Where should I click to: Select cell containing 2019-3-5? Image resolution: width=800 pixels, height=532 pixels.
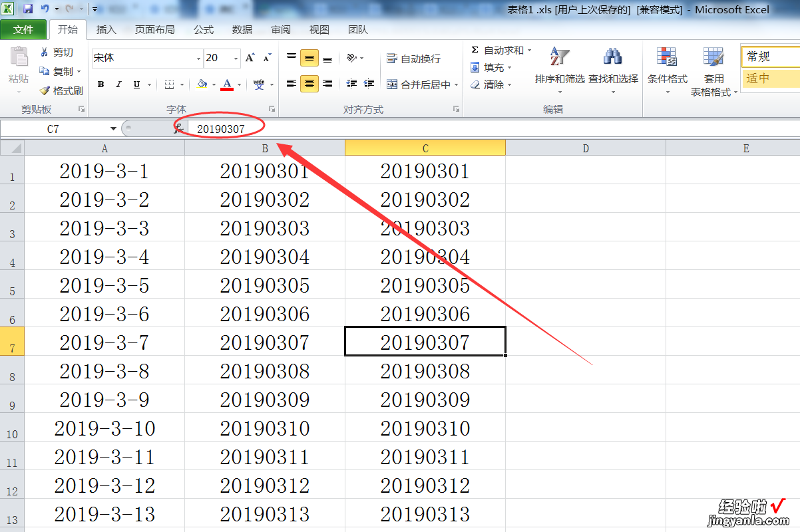click(104, 285)
